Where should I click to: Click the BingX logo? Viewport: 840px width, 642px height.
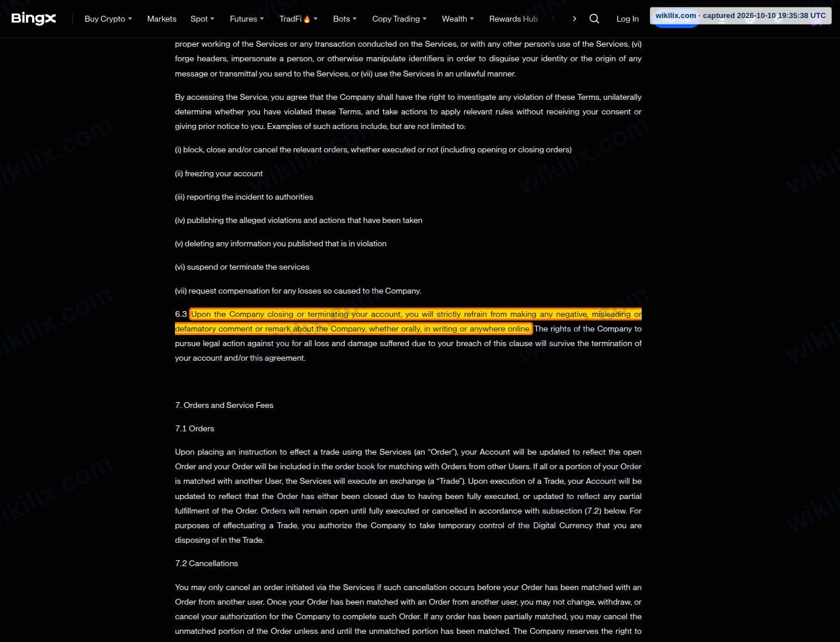pos(34,19)
